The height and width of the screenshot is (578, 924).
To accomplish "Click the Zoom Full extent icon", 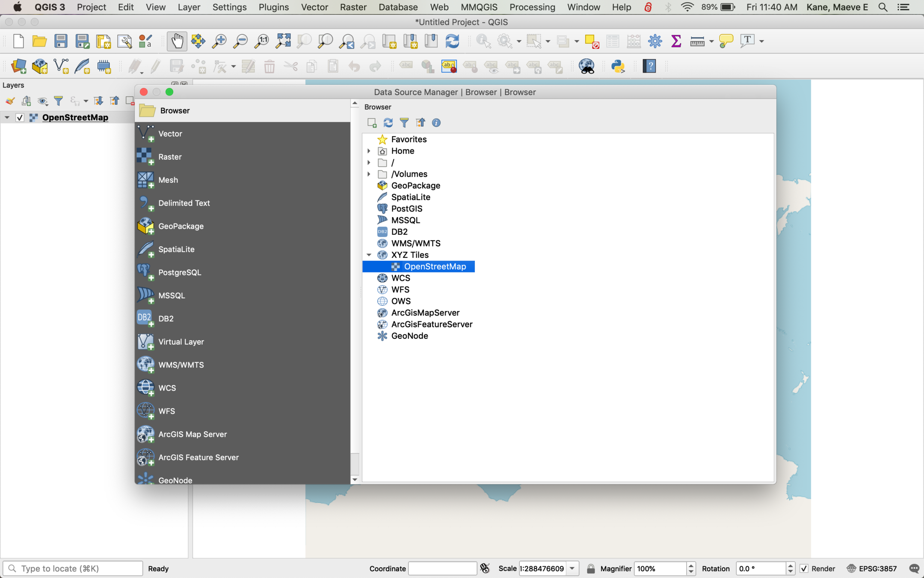I will coord(283,42).
